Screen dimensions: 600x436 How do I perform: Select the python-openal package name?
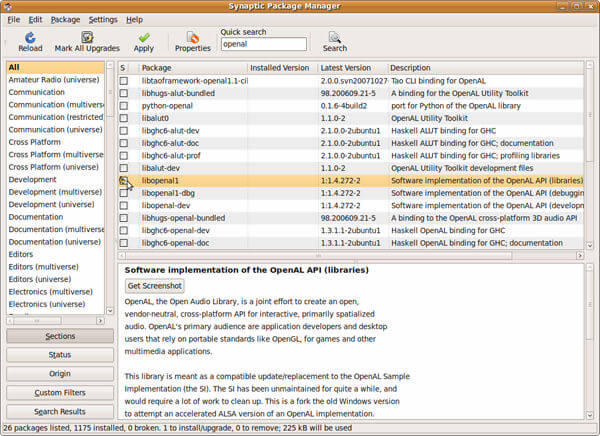(x=167, y=106)
